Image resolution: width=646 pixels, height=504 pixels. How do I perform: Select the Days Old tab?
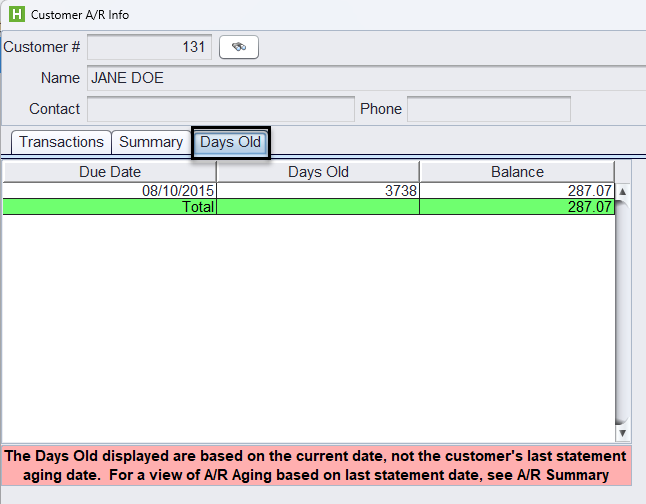(x=230, y=142)
